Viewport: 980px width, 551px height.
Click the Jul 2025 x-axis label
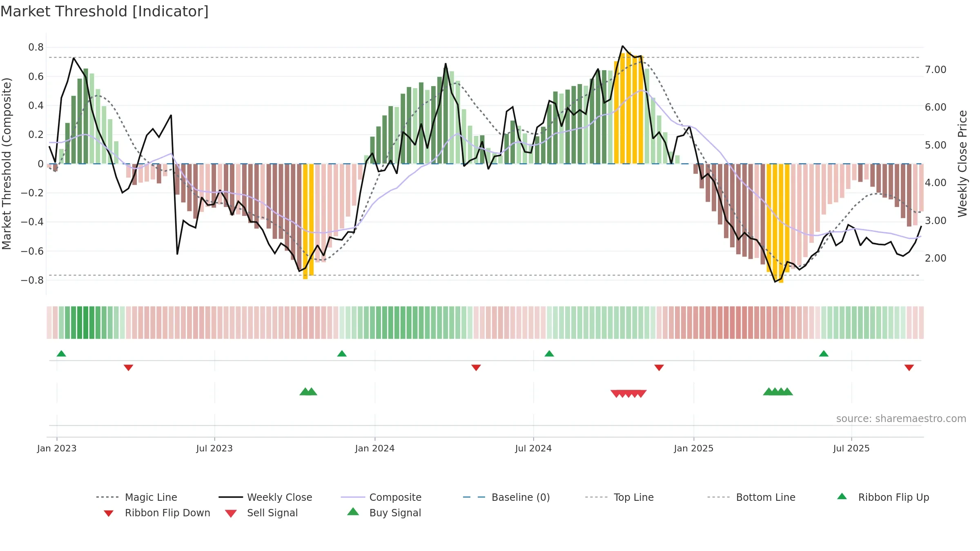tap(851, 448)
